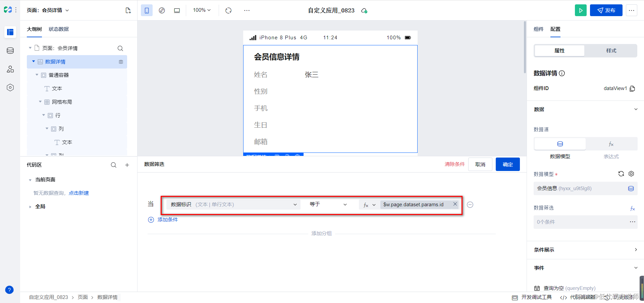Screen dimensions: 644x303
Task: Search the outline tree with magnifier icon
Action: point(120,48)
